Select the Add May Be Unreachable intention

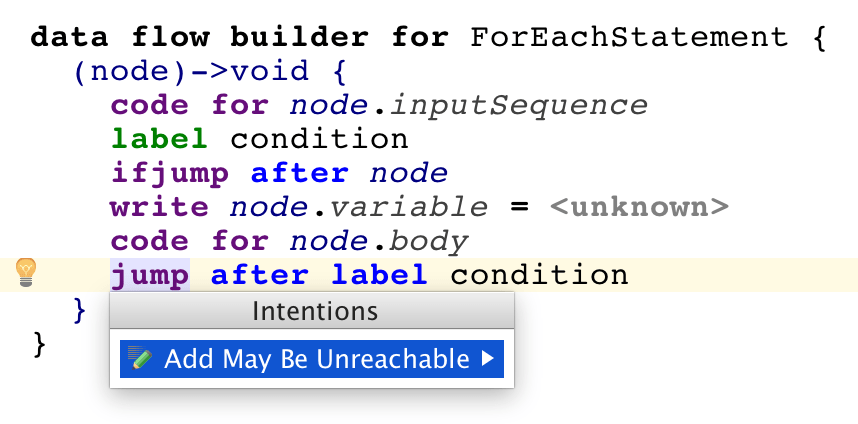[x=316, y=359]
